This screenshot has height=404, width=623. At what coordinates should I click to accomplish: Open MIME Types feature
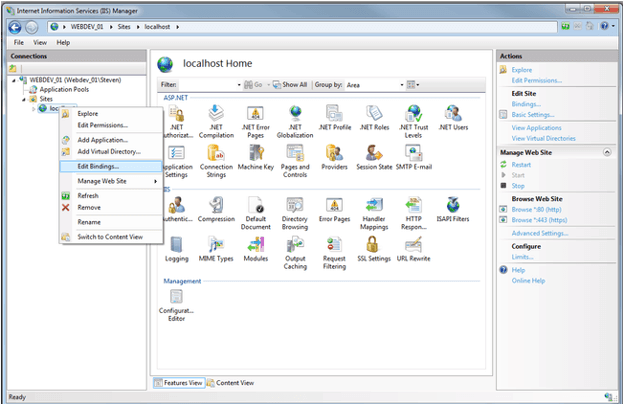(216, 249)
